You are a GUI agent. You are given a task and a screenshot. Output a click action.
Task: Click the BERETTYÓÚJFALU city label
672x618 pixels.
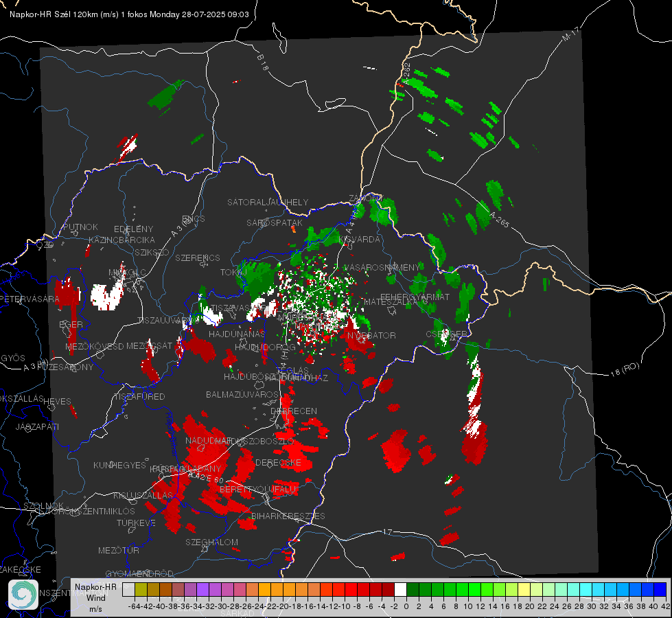pyautogui.click(x=258, y=490)
